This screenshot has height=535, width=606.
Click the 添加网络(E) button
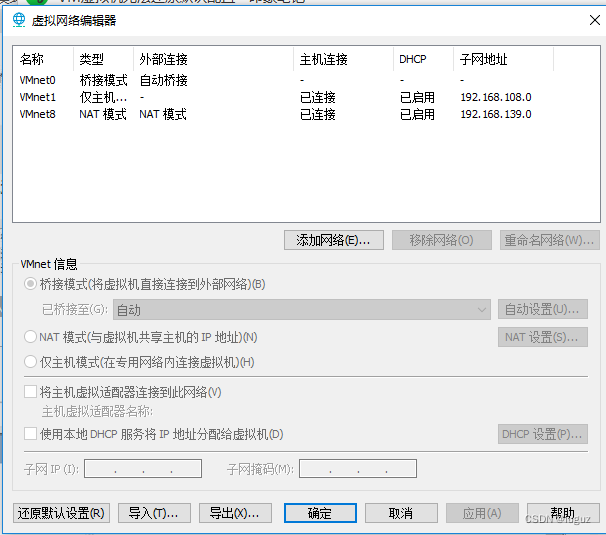[334, 240]
